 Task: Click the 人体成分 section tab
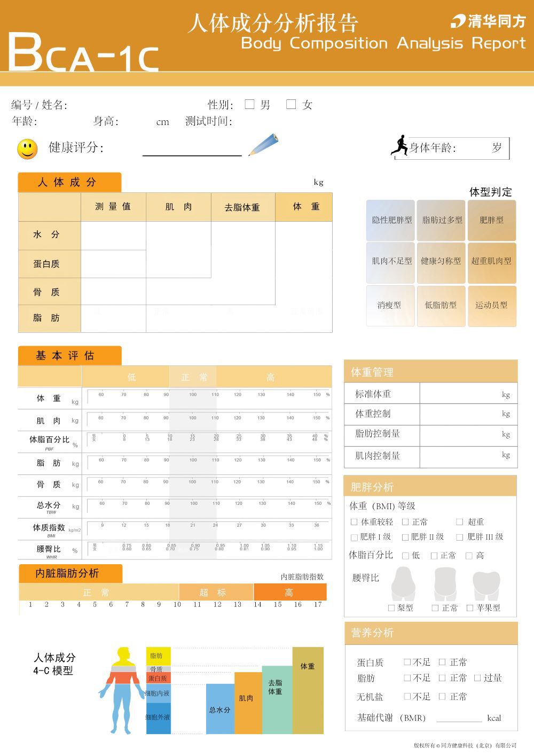pyautogui.click(x=69, y=182)
